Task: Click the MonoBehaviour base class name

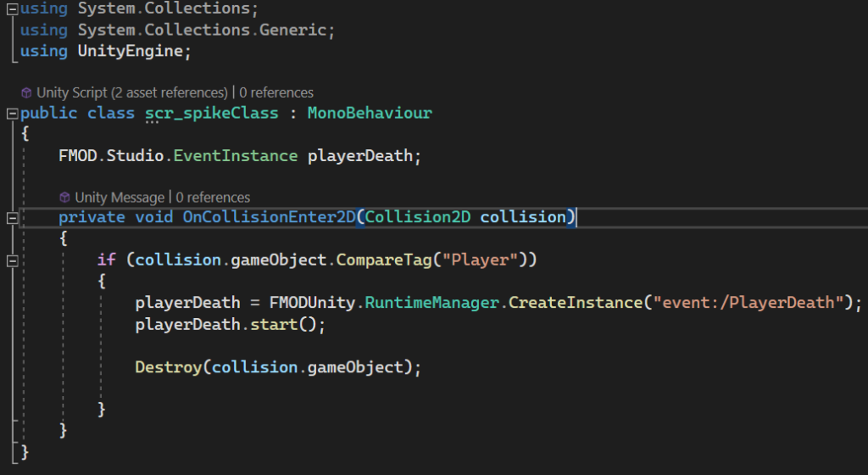Action: (370, 113)
